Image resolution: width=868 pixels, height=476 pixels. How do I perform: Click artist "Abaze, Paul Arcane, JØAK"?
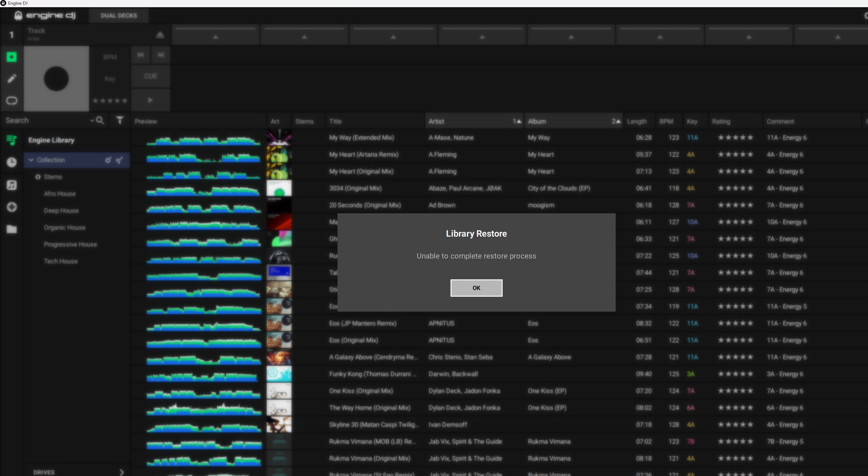click(x=465, y=188)
